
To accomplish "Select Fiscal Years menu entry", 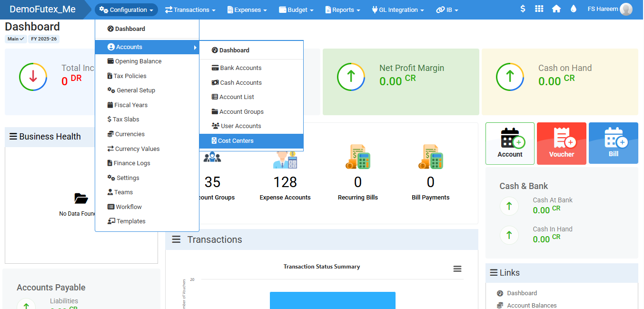I will click(130, 105).
